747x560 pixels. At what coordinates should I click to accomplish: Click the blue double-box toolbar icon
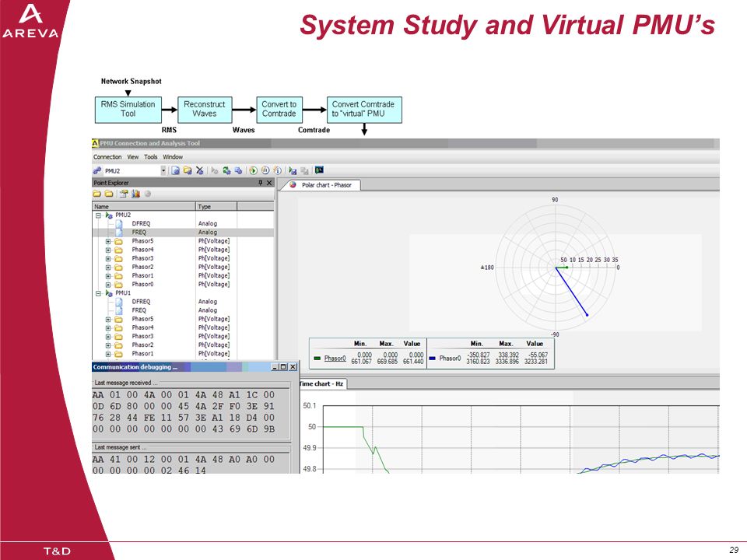click(238, 170)
